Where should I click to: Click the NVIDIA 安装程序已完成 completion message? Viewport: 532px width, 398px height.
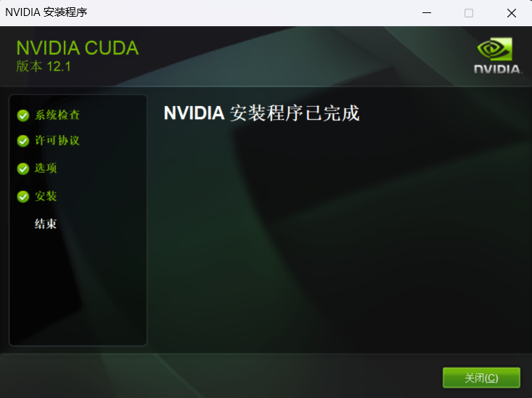pyautogui.click(x=261, y=113)
